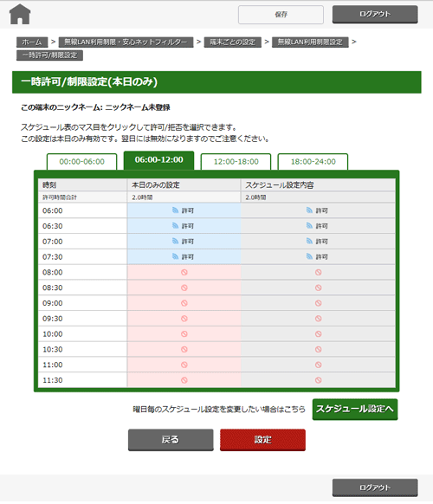The width and height of the screenshot is (433, 504).
Task: Click the 許可時間合計 row label
Action: (x=60, y=197)
